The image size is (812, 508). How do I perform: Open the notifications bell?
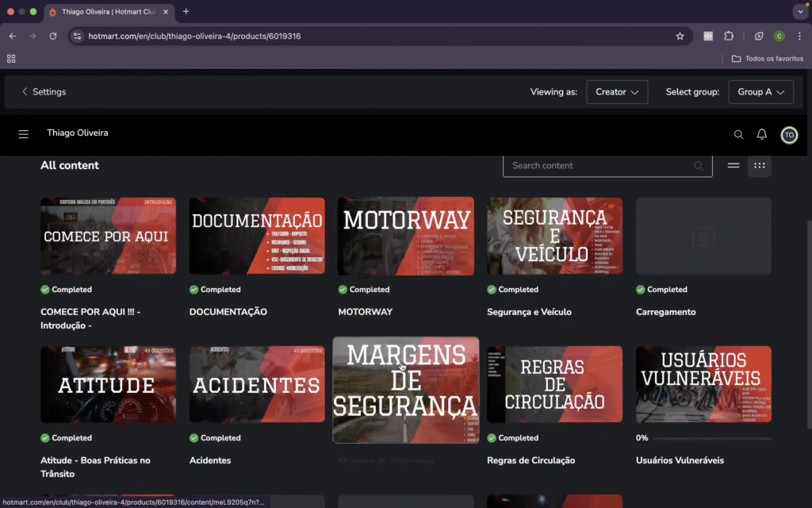coord(761,135)
